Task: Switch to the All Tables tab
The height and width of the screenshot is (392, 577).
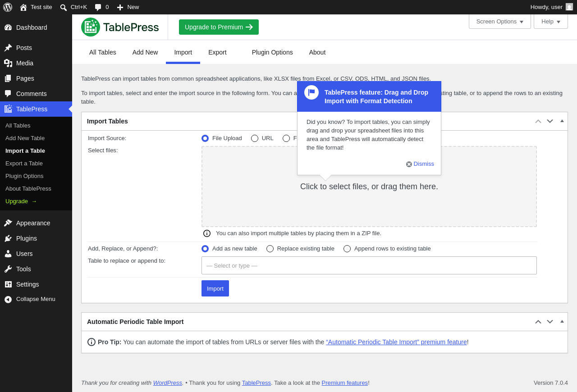Action: [x=103, y=52]
